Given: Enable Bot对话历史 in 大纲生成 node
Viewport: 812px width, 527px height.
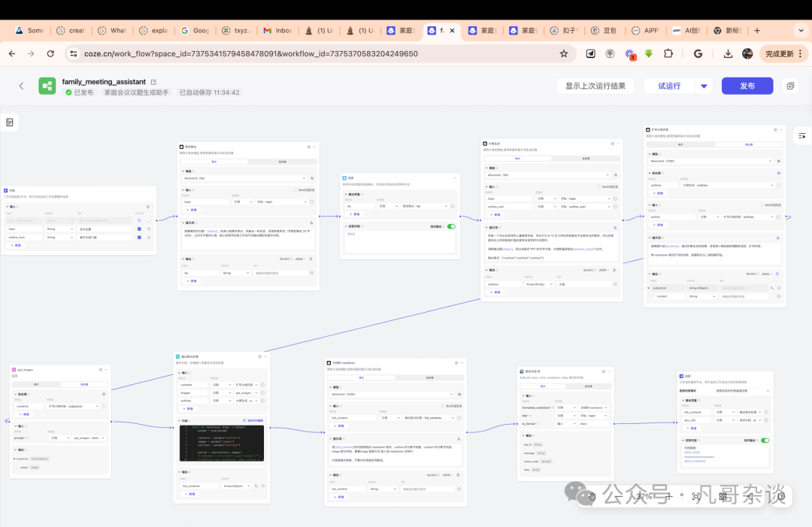Looking at the screenshot, I should (599, 187).
